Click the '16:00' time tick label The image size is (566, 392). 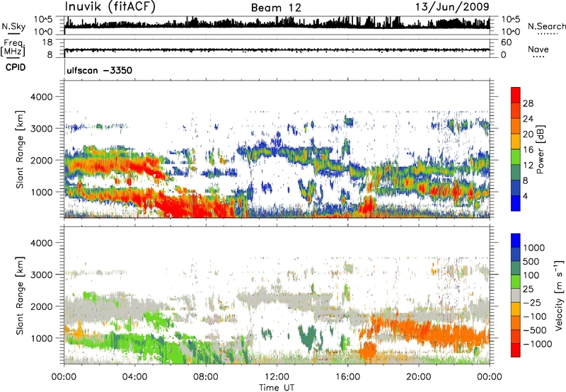point(347,377)
